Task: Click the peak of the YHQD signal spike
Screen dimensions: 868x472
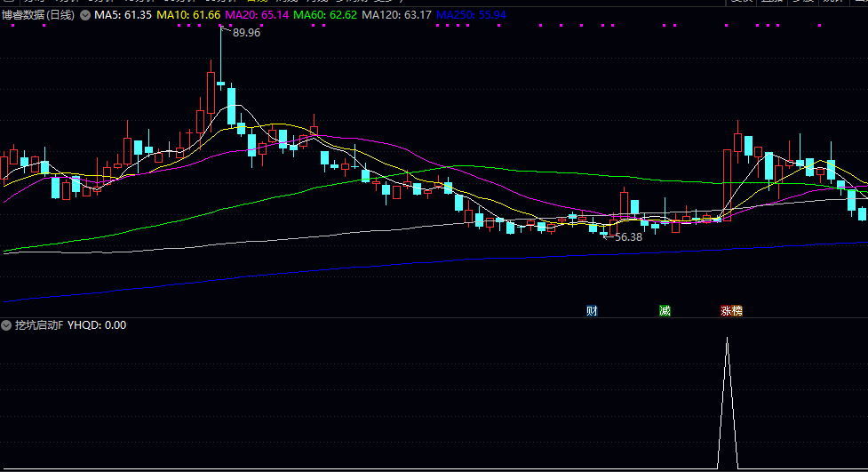Action: pos(728,339)
